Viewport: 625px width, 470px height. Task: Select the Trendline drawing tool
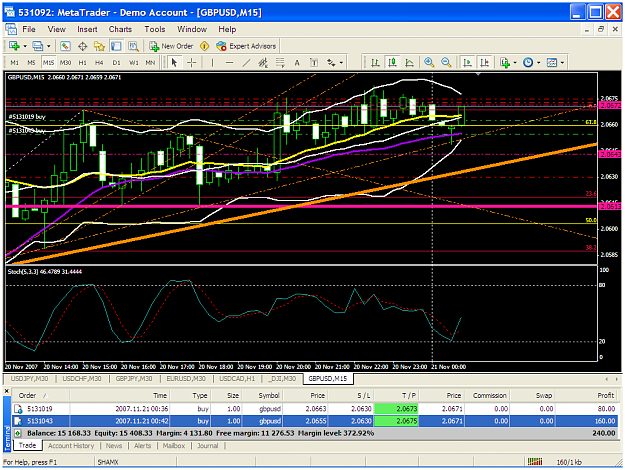tap(246, 63)
